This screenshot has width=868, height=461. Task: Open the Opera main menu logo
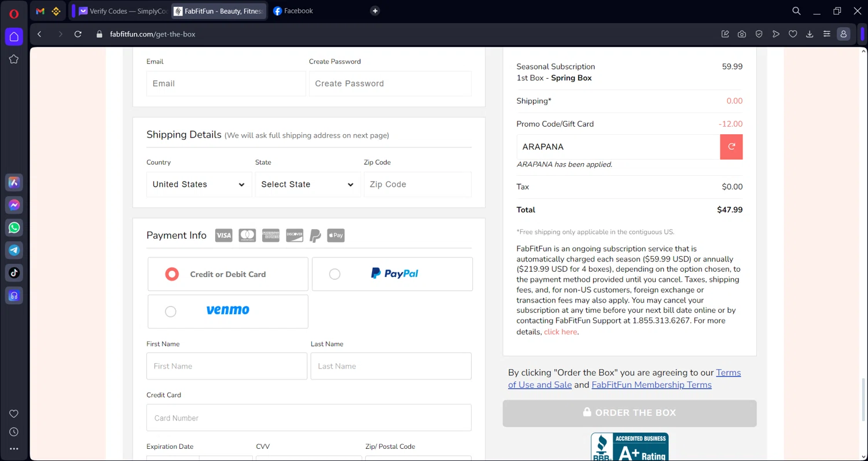14,14
